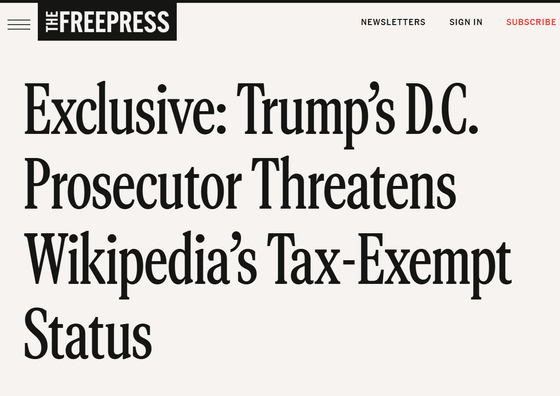Click the black bar atop the page
The image size is (560, 396).
coord(280,1)
